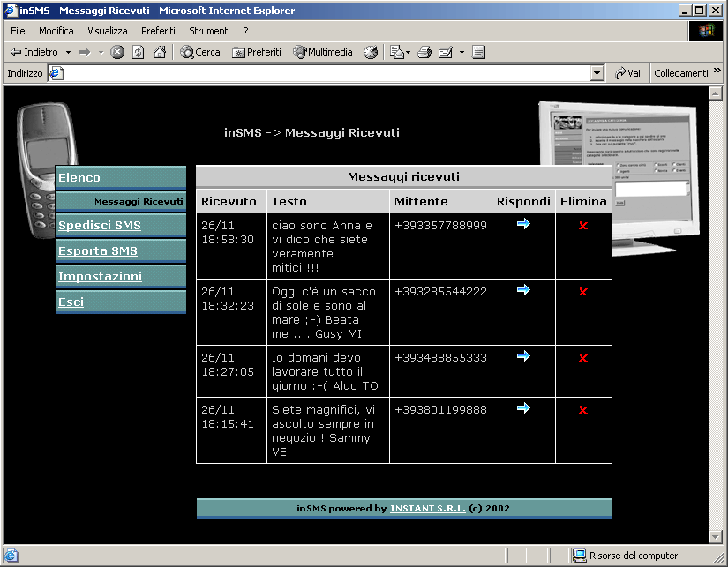Click the Discuss toolbar icon
728x567 pixels.
[x=478, y=52]
